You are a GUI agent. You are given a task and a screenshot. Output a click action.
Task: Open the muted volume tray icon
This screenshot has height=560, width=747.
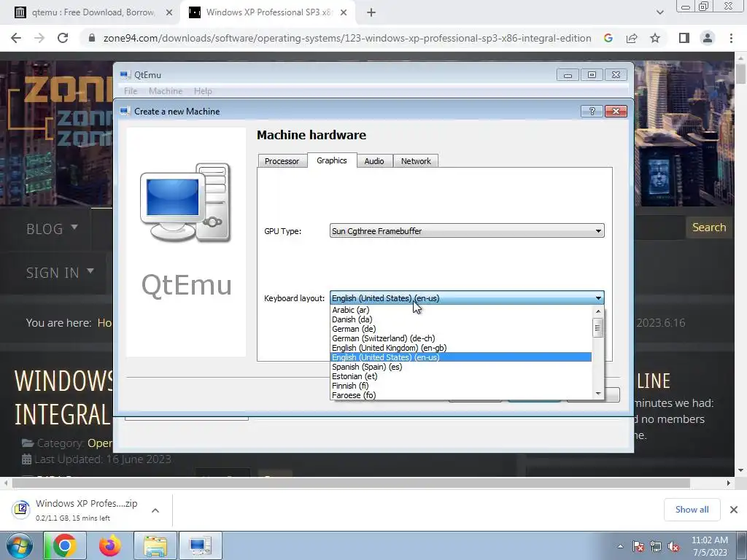coord(673,546)
